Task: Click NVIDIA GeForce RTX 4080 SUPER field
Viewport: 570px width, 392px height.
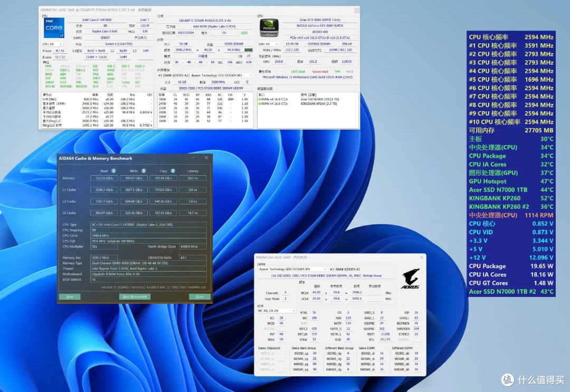Action: pyautogui.click(x=320, y=26)
